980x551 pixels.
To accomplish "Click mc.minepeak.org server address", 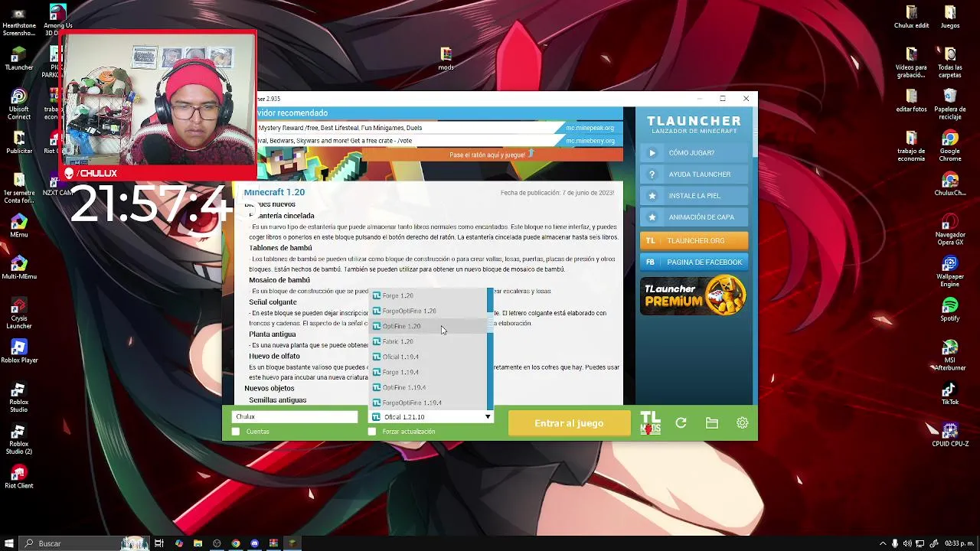I will click(590, 128).
